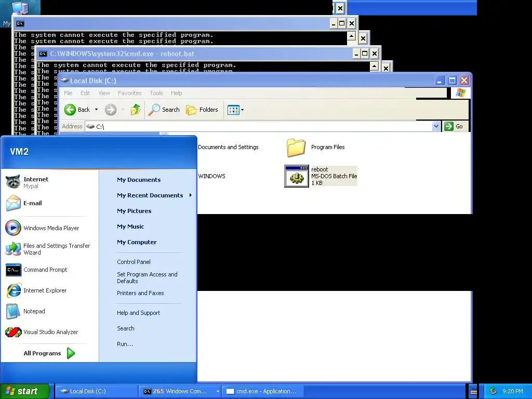The image size is (532, 399).
Task: Click cmd icon in reboot.bat title bar
Action: click(x=43, y=54)
